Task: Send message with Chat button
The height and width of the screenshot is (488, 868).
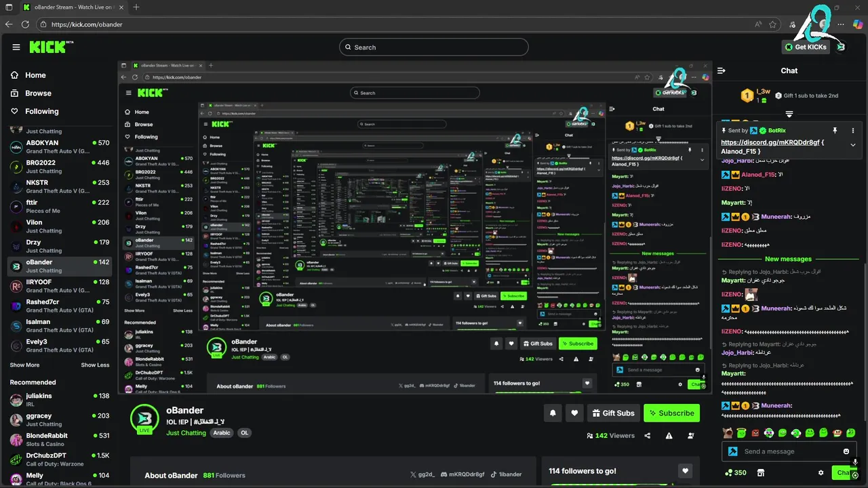Action: (x=844, y=473)
